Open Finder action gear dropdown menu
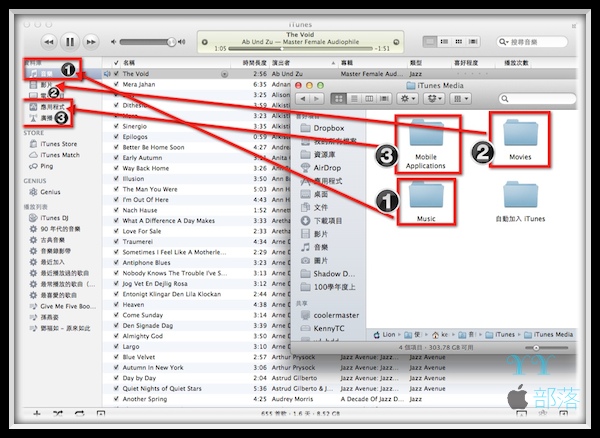 [407, 99]
